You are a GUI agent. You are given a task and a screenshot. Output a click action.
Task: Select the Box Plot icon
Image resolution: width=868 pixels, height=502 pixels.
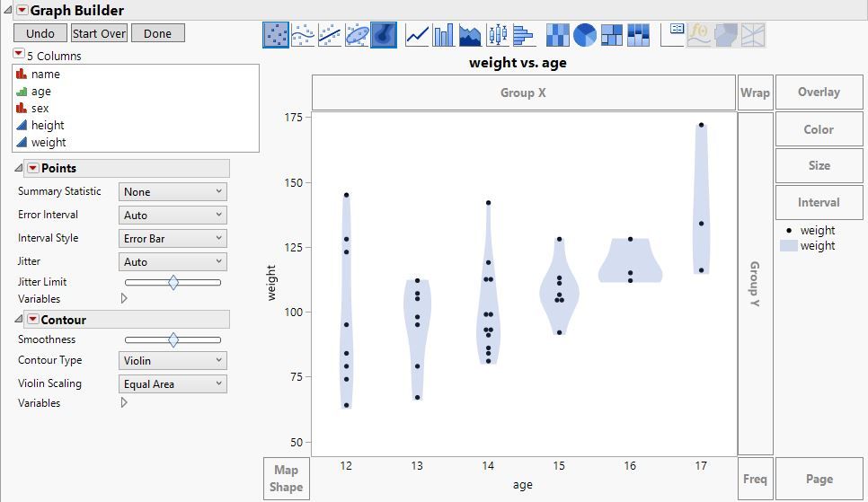click(497, 35)
